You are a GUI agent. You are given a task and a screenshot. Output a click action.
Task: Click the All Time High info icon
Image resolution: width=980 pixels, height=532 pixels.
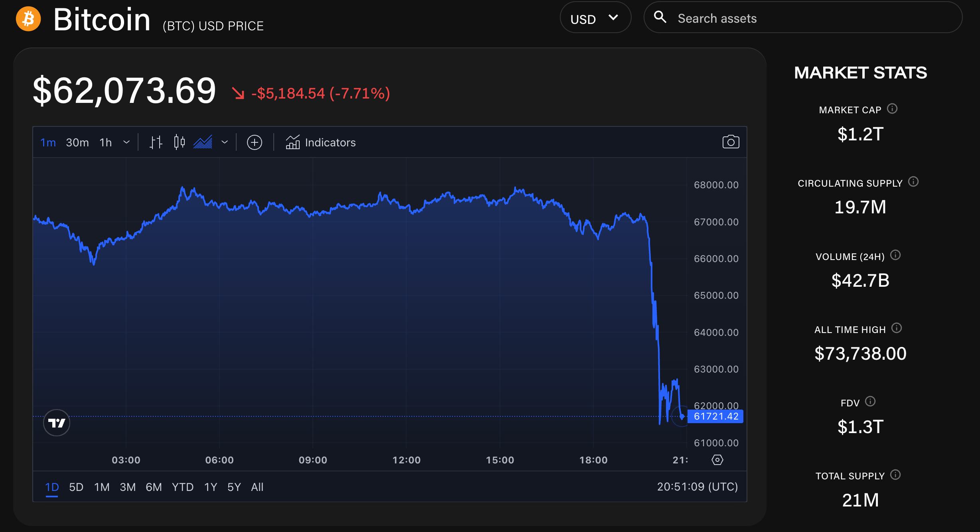(x=897, y=328)
